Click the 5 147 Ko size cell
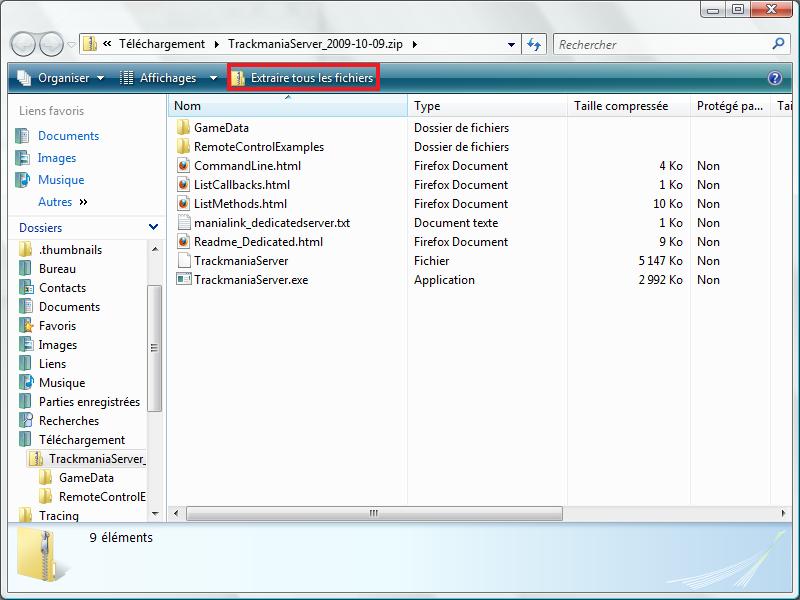 [x=660, y=261]
